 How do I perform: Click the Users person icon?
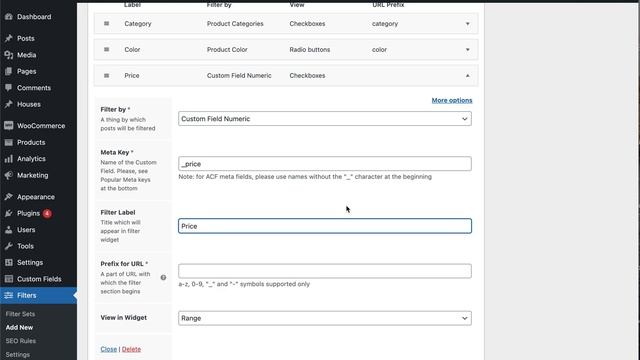9,230
